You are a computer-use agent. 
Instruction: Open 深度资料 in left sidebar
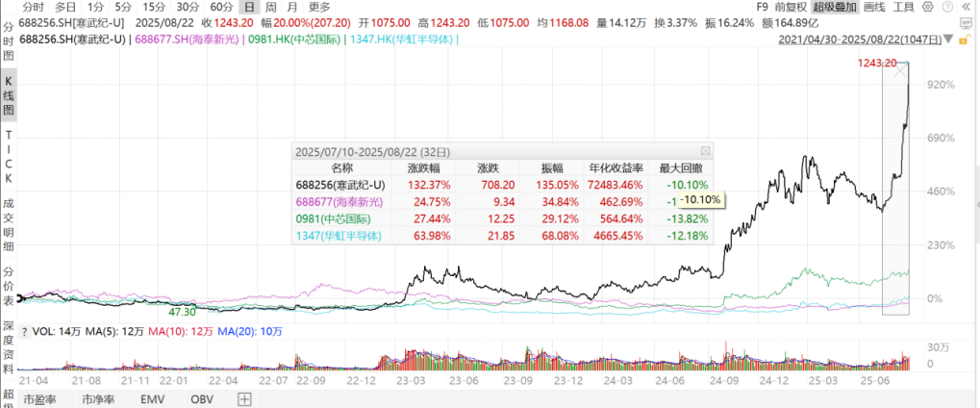click(x=9, y=346)
